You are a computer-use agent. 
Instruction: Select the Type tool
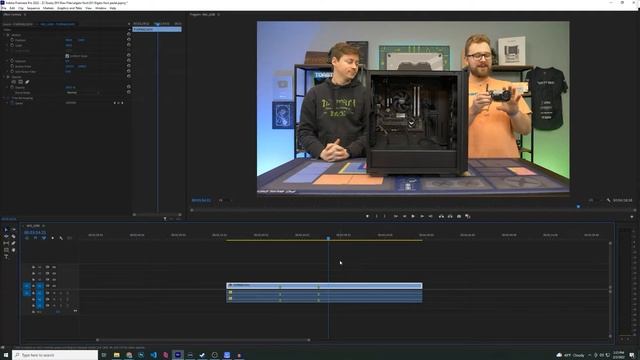(6, 257)
